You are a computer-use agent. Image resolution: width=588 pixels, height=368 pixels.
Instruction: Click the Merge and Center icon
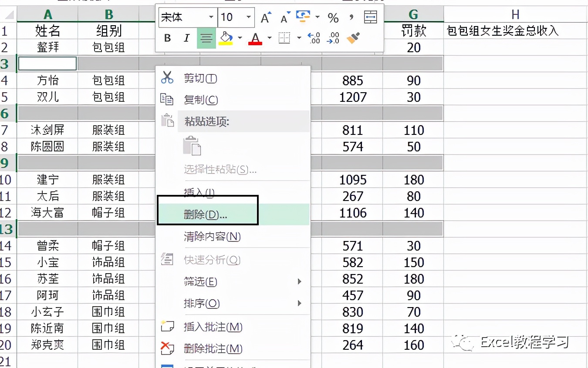pos(371,17)
